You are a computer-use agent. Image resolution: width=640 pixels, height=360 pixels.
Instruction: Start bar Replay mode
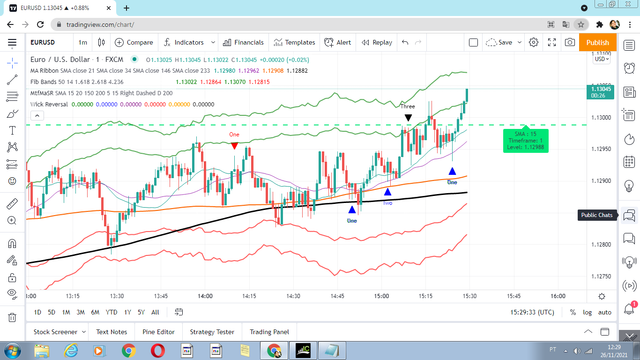click(x=377, y=42)
